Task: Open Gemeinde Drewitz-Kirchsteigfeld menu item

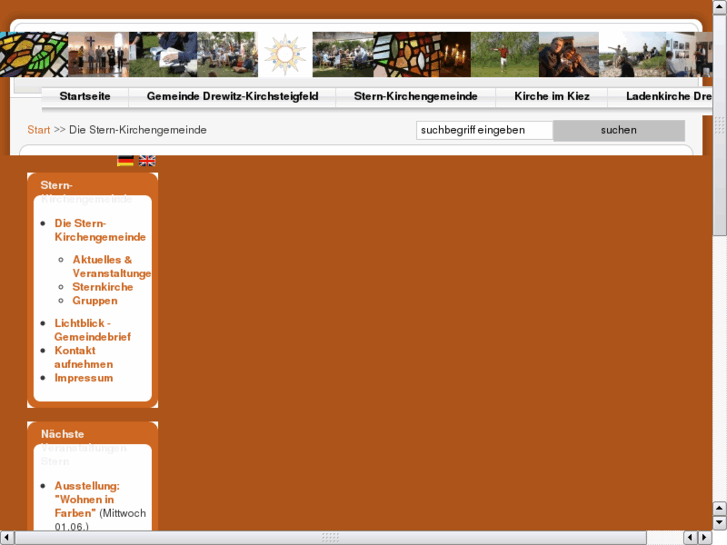Action: (232, 96)
